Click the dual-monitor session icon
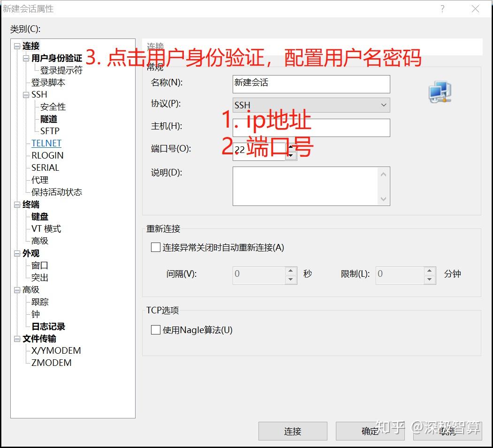The image size is (493, 448). pos(440,92)
